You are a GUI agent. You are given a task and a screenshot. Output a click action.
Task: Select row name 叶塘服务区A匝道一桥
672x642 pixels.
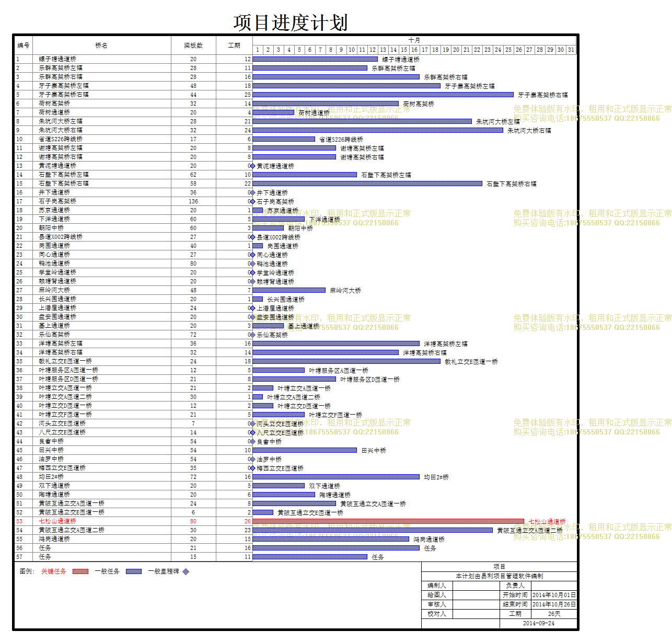68,370
